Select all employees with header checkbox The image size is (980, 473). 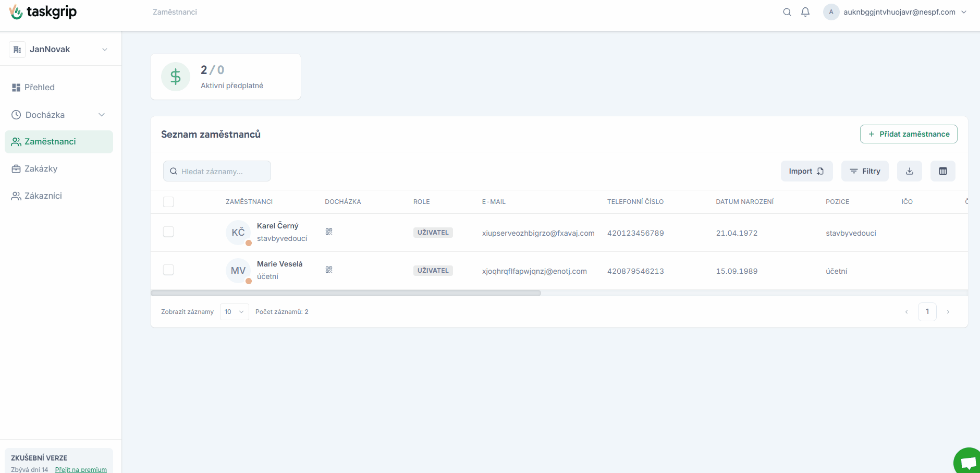(168, 202)
